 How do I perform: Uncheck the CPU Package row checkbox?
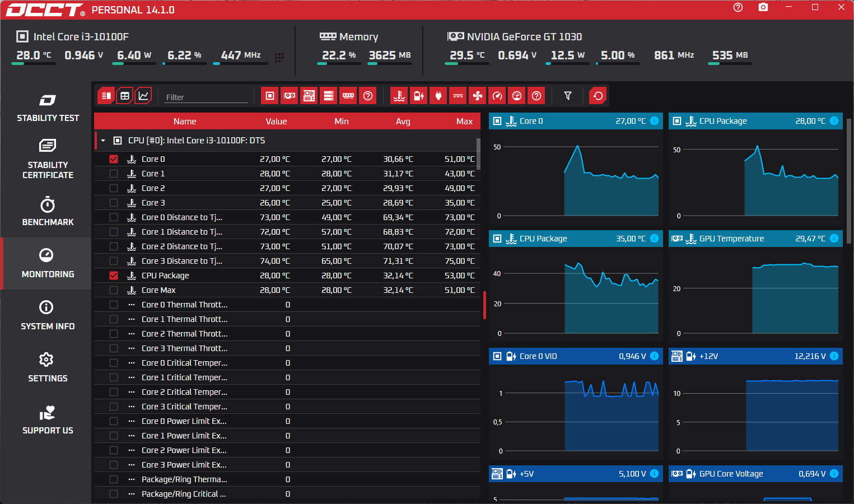114,276
